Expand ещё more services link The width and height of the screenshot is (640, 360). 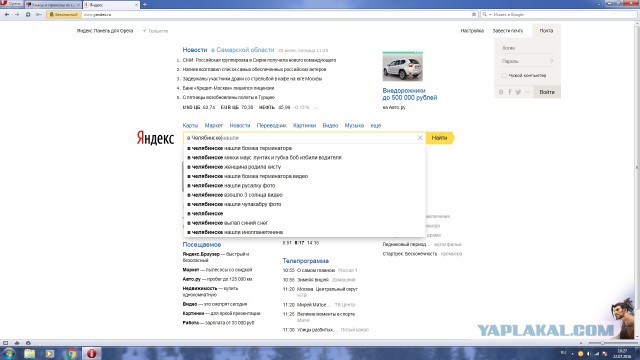click(x=376, y=125)
